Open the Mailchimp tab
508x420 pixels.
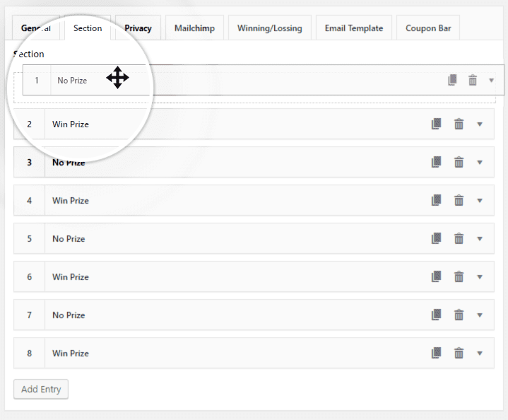pyautogui.click(x=195, y=28)
